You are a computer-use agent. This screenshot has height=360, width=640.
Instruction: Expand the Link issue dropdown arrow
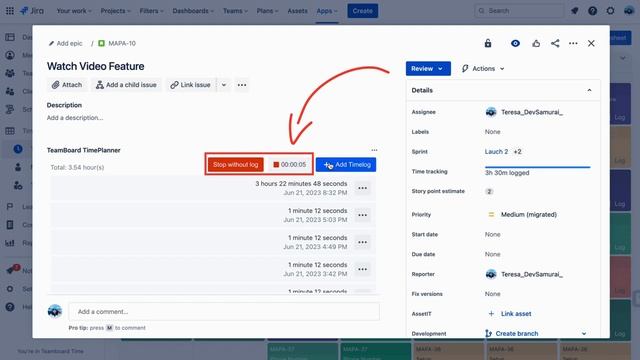[x=224, y=85]
